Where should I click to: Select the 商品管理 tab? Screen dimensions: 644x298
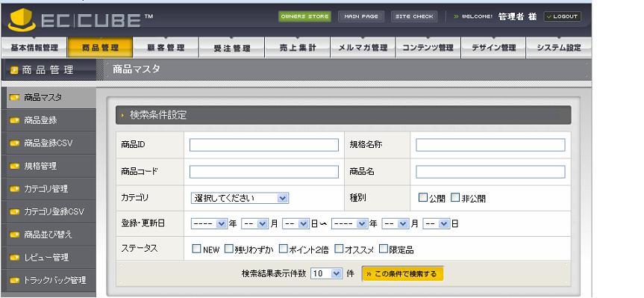[100, 48]
